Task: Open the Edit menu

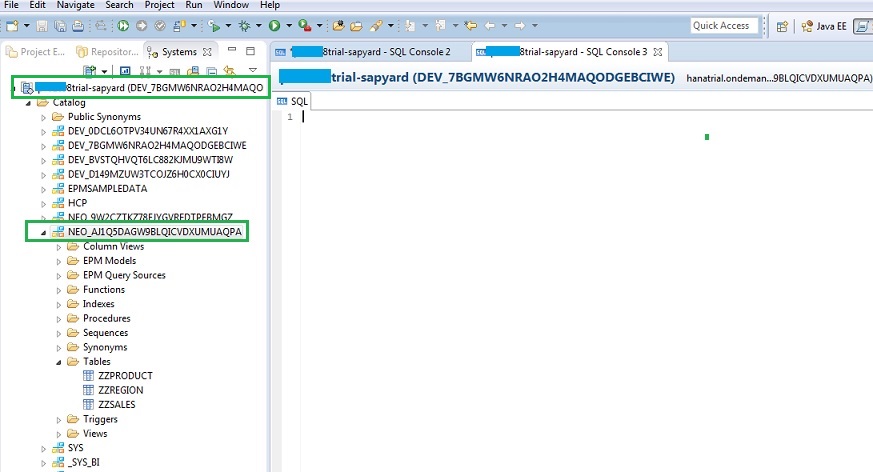Action: pyautogui.click(x=37, y=5)
